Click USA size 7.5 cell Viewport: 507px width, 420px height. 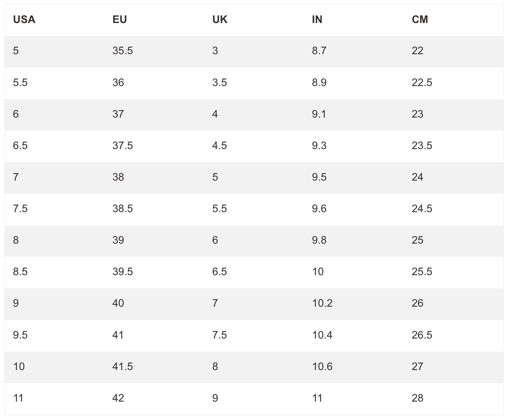click(20, 209)
